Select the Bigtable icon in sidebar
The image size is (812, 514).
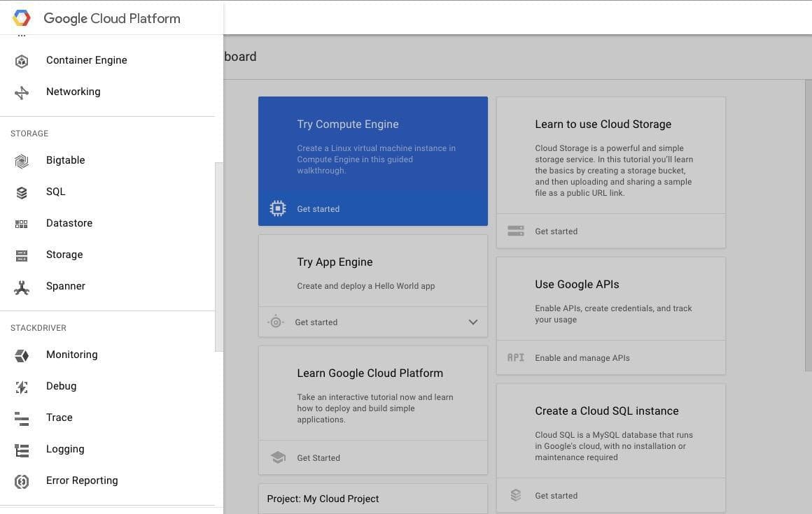21,162
